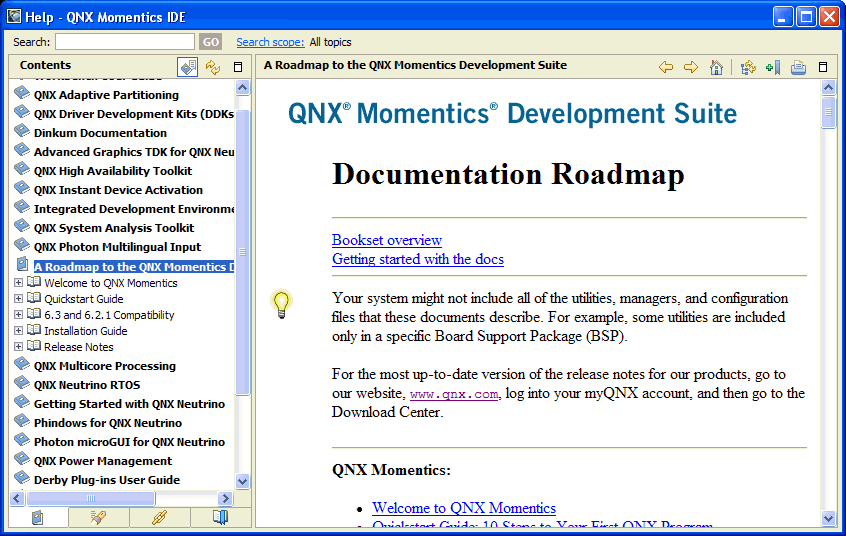Switch to the Search Results tab
846x536 pixels.
(x=99, y=517)
